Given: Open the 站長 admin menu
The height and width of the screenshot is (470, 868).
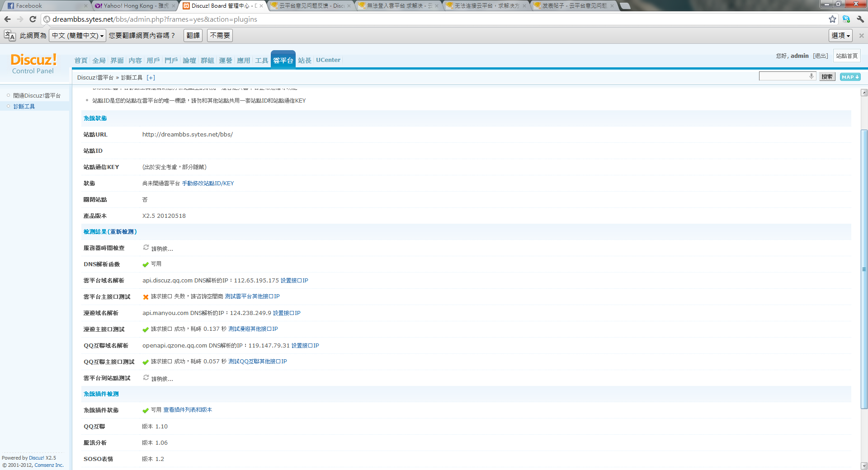Looking at the screenshot, I should click(305, 60).
